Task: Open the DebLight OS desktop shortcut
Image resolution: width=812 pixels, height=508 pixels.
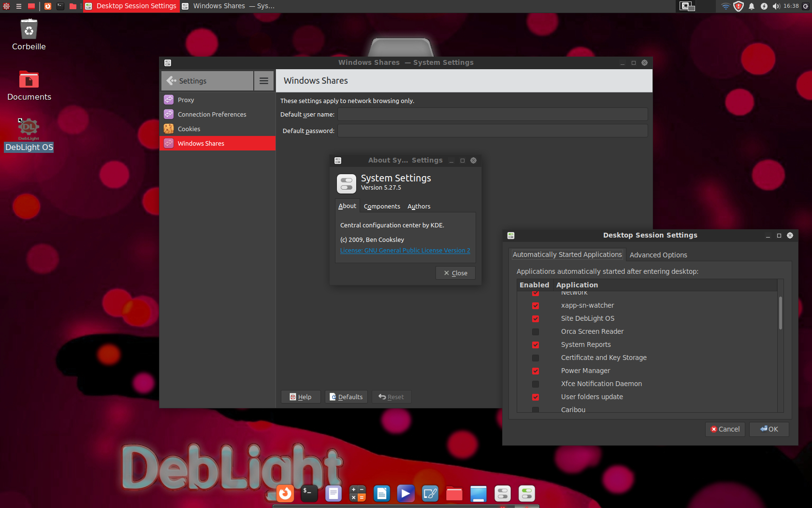Action: tap(29, 135)
